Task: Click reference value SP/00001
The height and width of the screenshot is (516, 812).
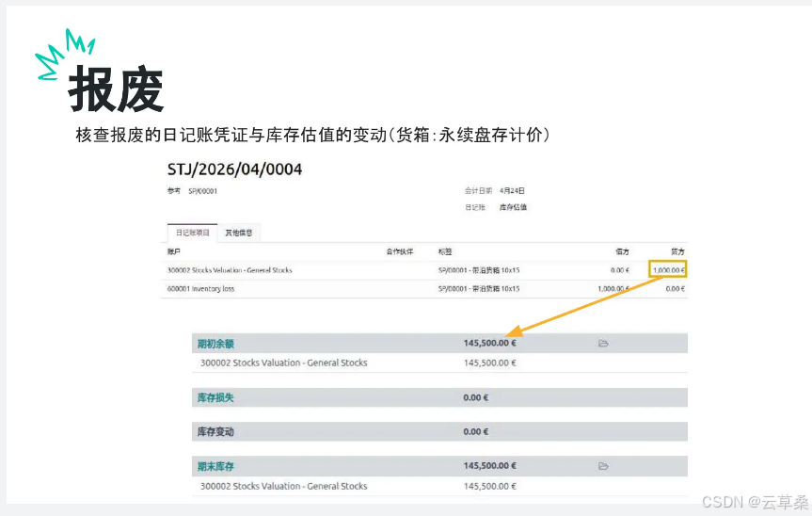Action: (202, 191)
